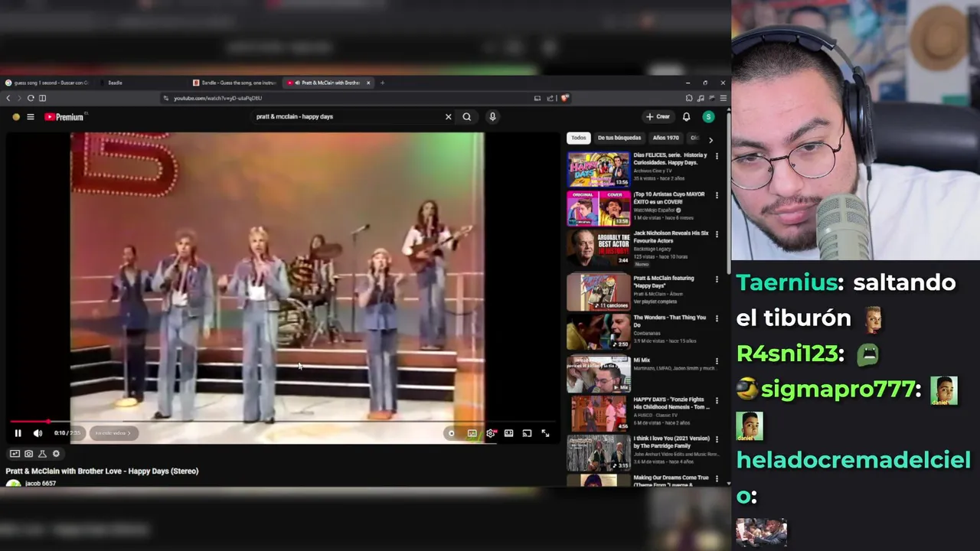980x551 pixels.
Task: Open the 'Mi Mix' playlist thumbnail
Action: click(598, 373)
